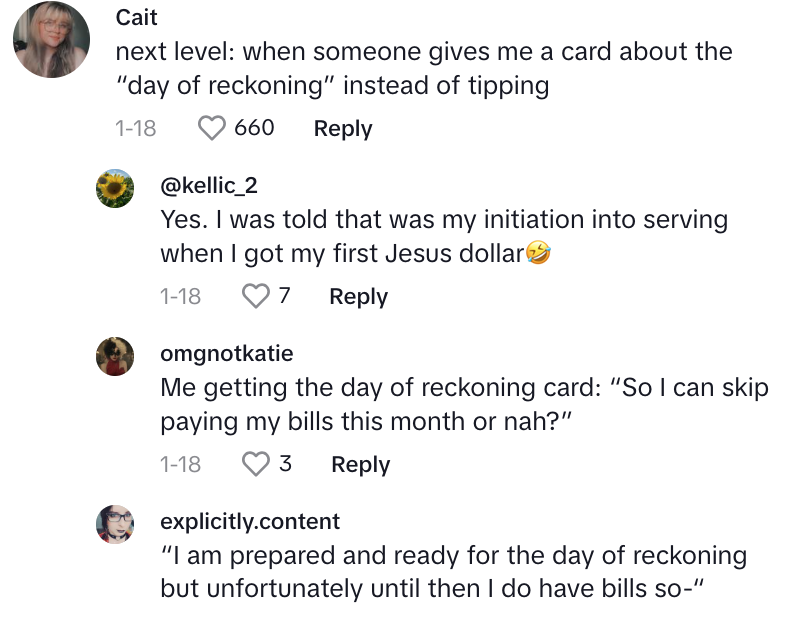786x618 pixels.
Task: Open the Cait username link
Action: (136, 18)
